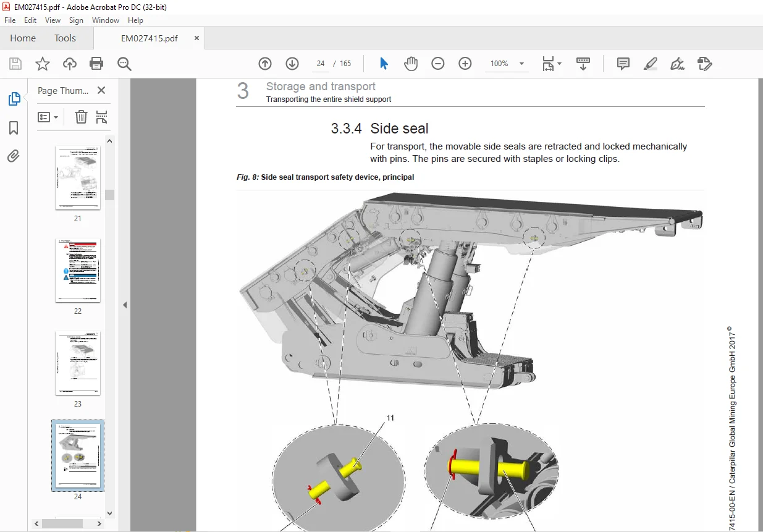
Task: Switch to the Home tab
Action: pyautogui.click(x=23, y=38)
